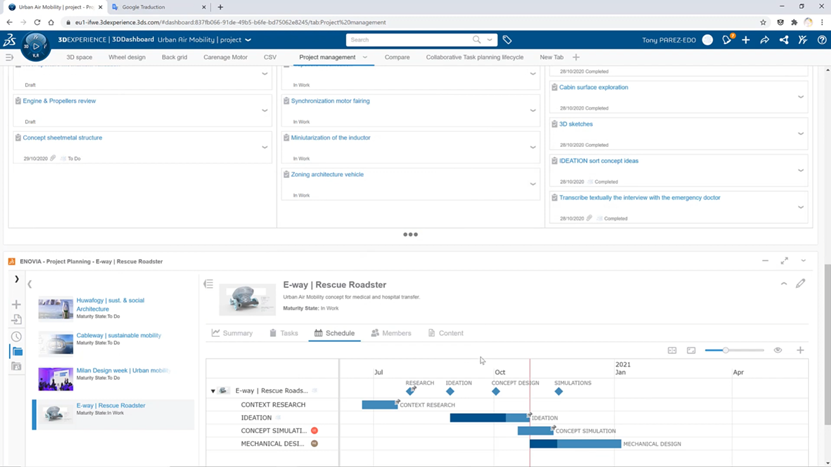Open the tools icon next to help
Screen dimensions: 831x467
point(803,40)
